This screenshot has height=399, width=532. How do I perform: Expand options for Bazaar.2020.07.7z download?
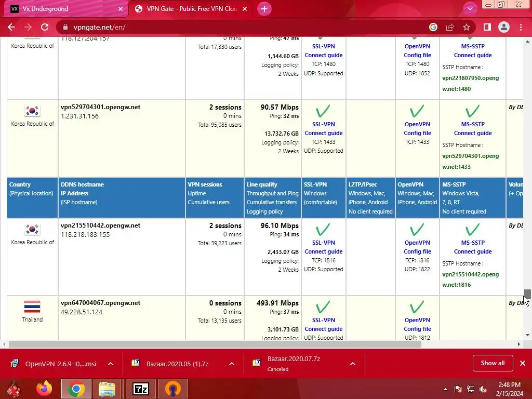click(x=353, y=364)
